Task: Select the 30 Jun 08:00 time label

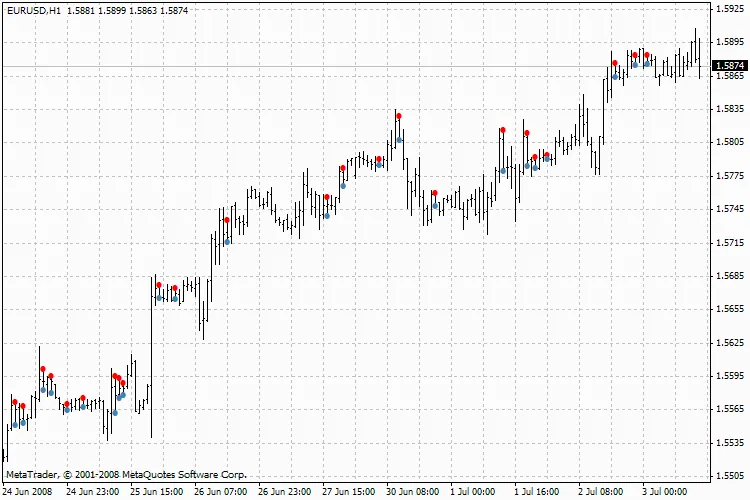Action: tap(413, 492)
